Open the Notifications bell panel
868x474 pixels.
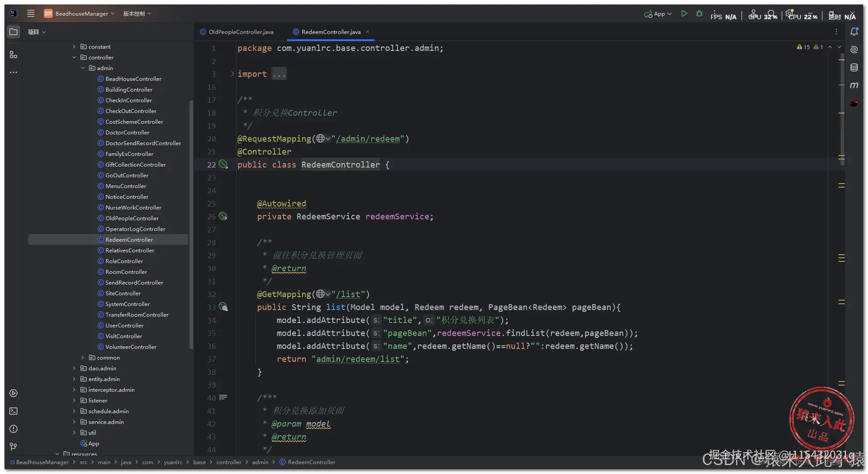pos(854,32)
